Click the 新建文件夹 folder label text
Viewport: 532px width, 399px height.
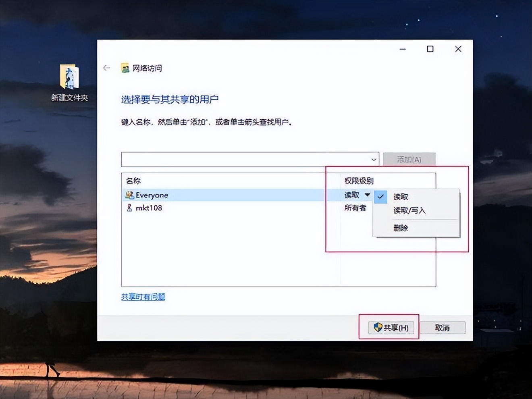click(69, 98)
